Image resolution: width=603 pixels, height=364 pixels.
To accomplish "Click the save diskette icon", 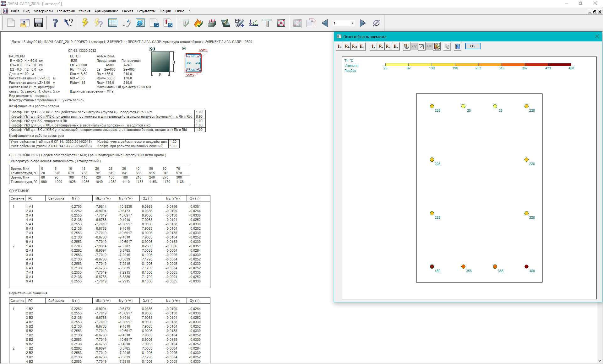I will pyautogui.click(x=38, y=23).
